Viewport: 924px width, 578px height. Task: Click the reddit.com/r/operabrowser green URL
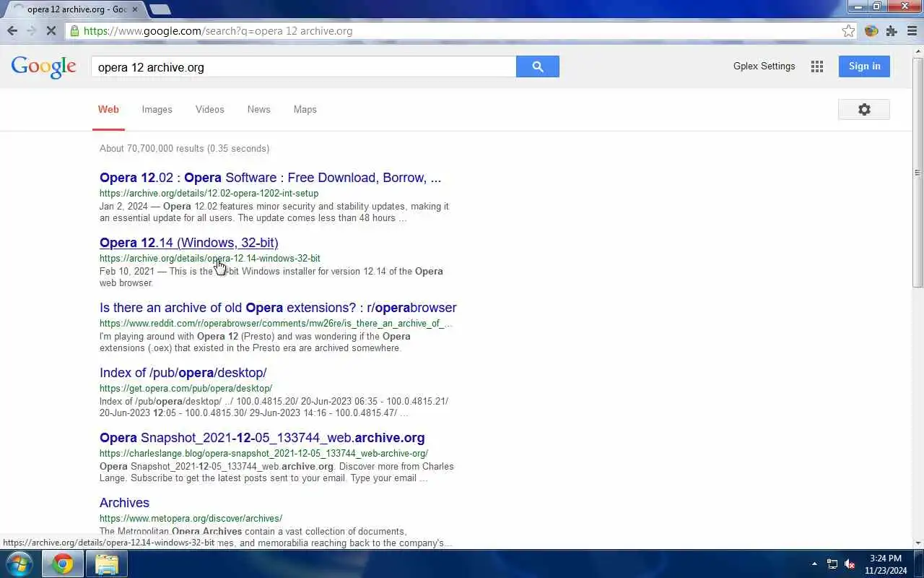click(276, 324)
